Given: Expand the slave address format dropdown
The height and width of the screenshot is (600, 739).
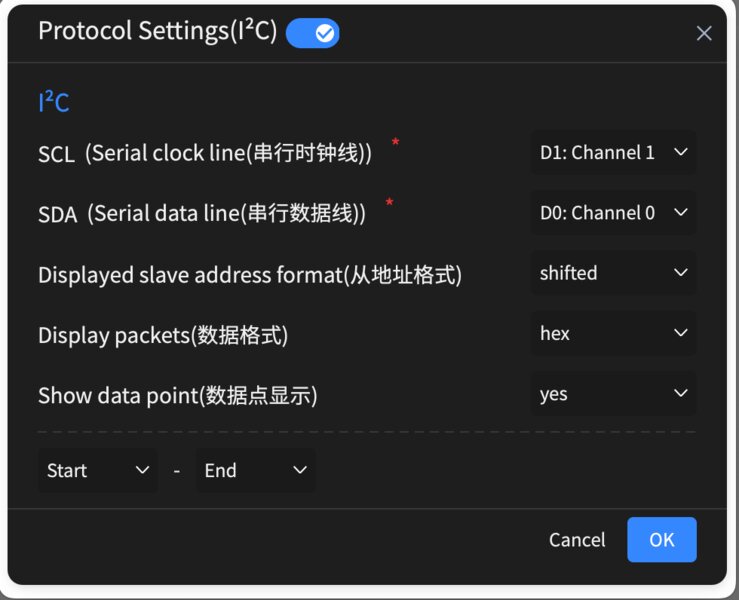Looking at the screenshot, I should (613, 273).
